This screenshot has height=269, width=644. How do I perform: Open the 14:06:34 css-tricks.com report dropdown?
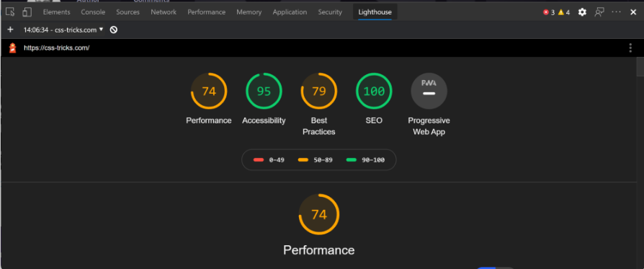63,30
